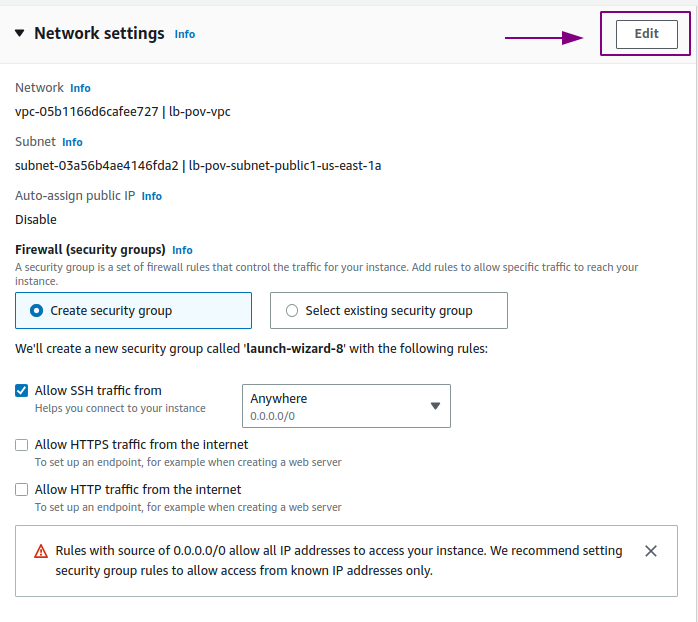698x622 pixels.
Task: Open Info link beside Firewall (security groups)
Action: coord(182,250)
